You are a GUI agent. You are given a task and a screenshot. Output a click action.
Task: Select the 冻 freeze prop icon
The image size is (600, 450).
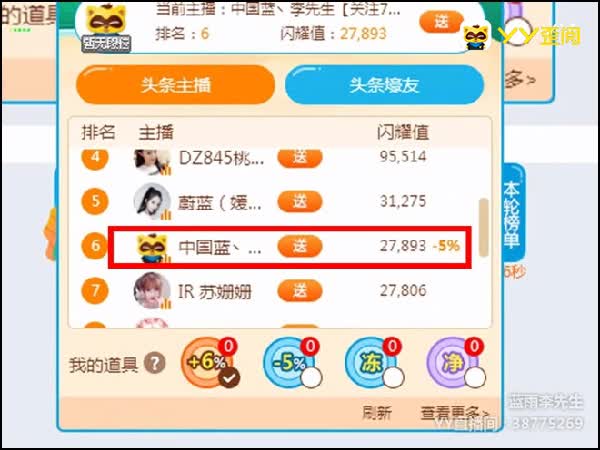point(371,362)
